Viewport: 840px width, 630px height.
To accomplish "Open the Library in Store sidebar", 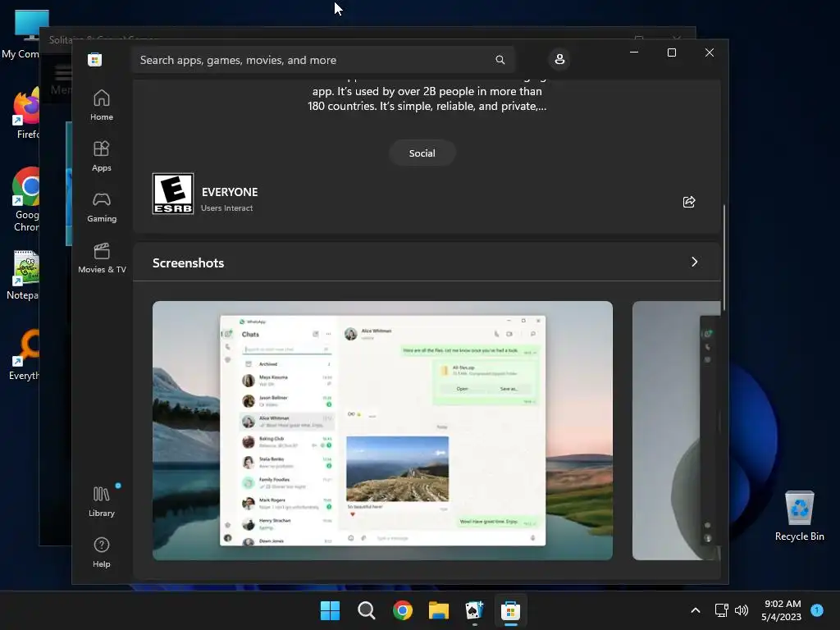I will (101, 501).
